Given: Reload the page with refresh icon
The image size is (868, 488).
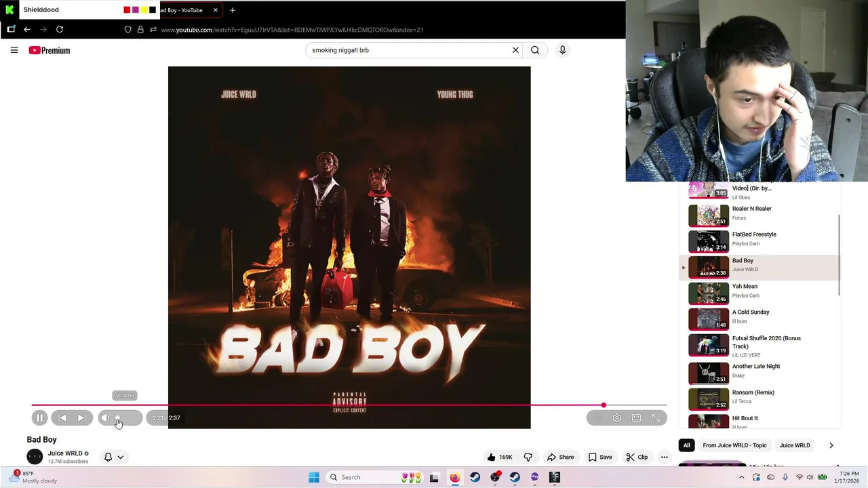Looking at the screenshot, I should pos(60,30).
